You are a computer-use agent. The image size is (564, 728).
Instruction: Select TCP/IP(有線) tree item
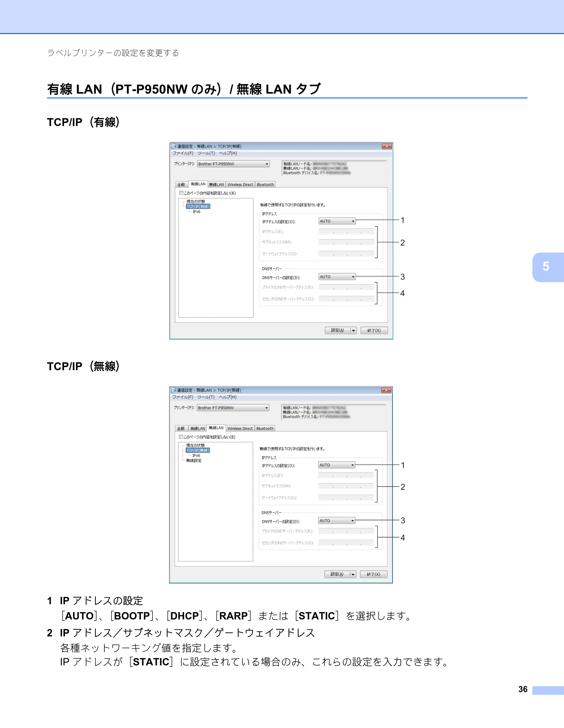(198, 207)
